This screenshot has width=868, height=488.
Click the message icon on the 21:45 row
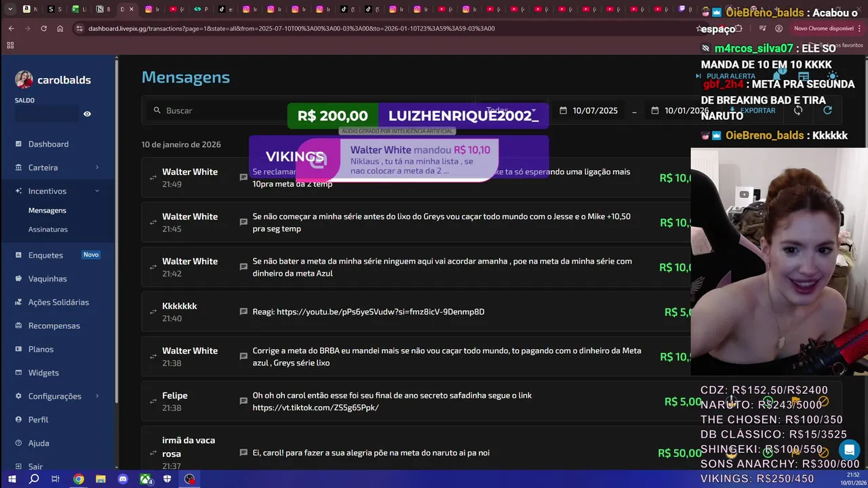[x=243, y=222]
